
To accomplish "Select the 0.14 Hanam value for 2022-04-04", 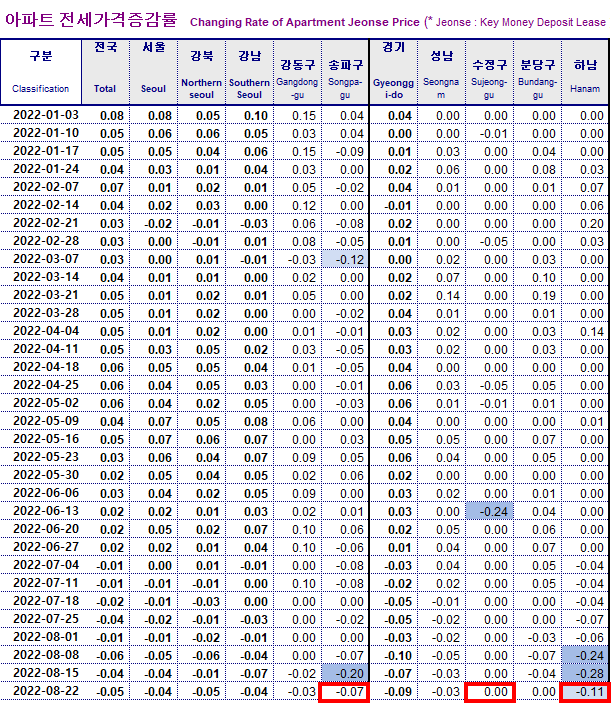I will [592, 331].
